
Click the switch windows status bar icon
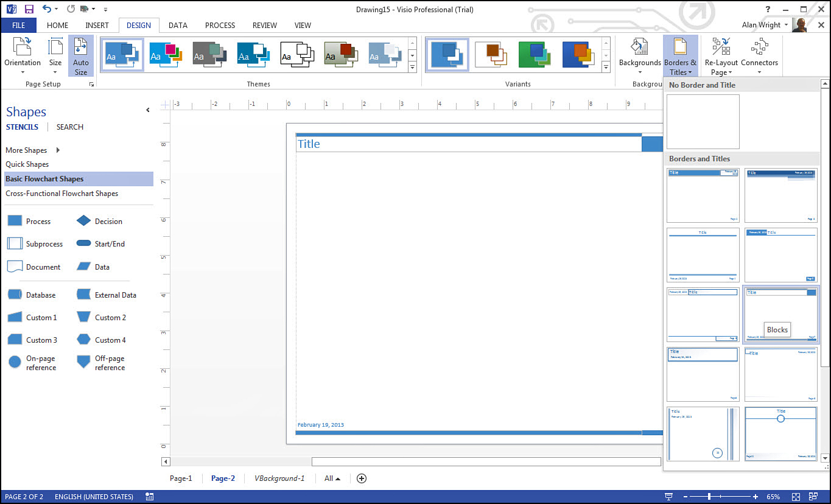point(814,497)
